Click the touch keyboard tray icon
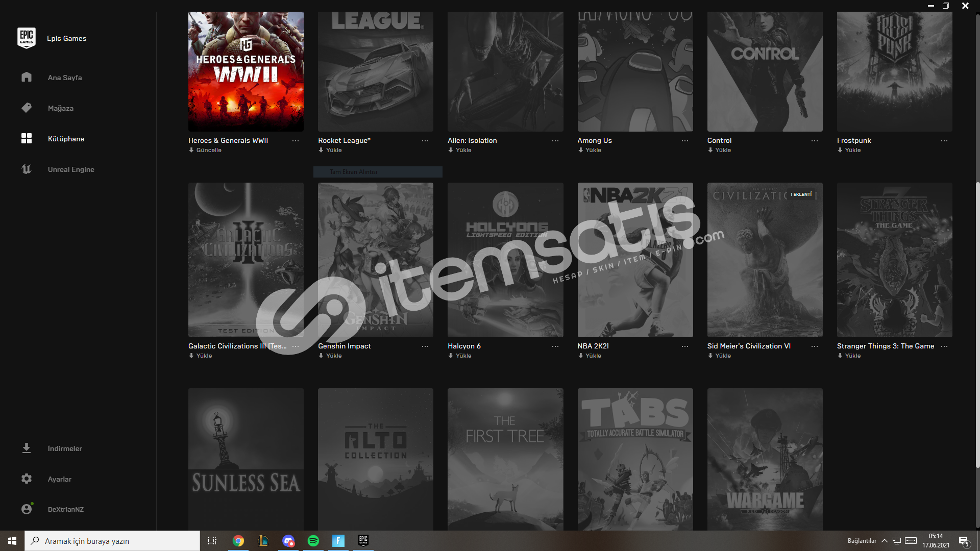Image resolution: width=980 pixels, height=551 pixels. tap(911, 541)
